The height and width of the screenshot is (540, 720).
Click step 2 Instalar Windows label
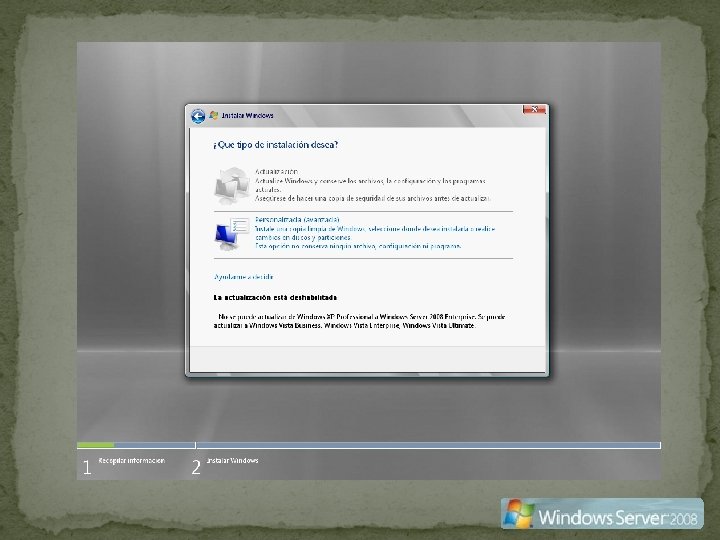pyautogui.click(x=232, y=461)
